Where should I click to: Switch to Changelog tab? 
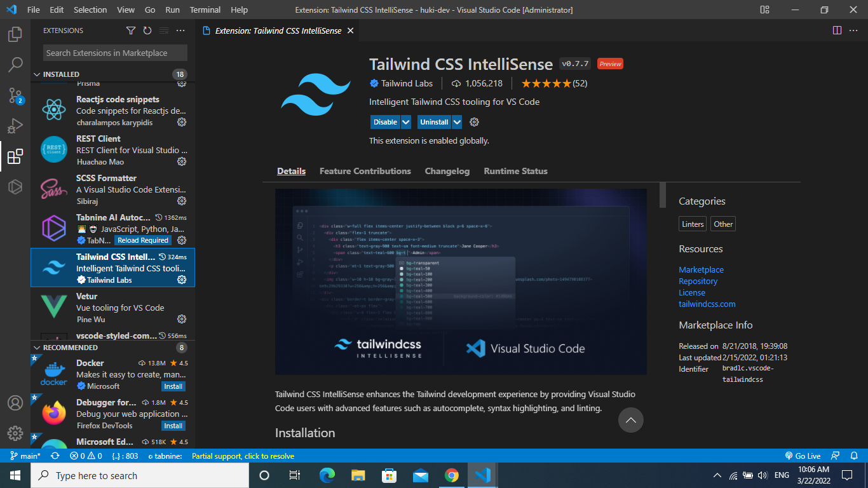tap(447, 171)
